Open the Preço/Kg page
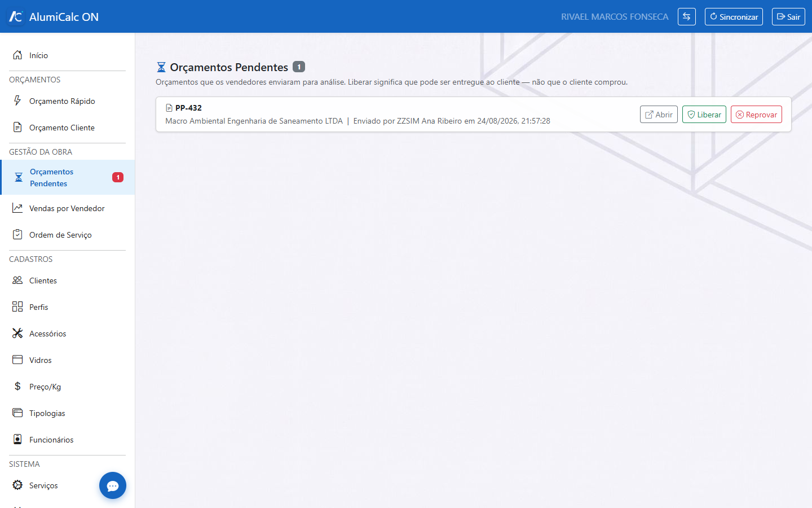812x508 pixels. point(68,387)
